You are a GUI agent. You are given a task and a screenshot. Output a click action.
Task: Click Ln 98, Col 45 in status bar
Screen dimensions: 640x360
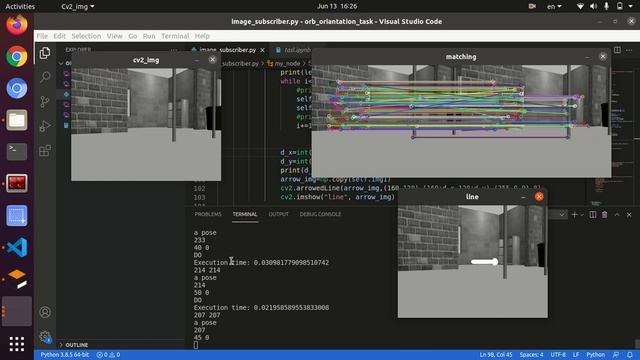click(x=496, y=355)
